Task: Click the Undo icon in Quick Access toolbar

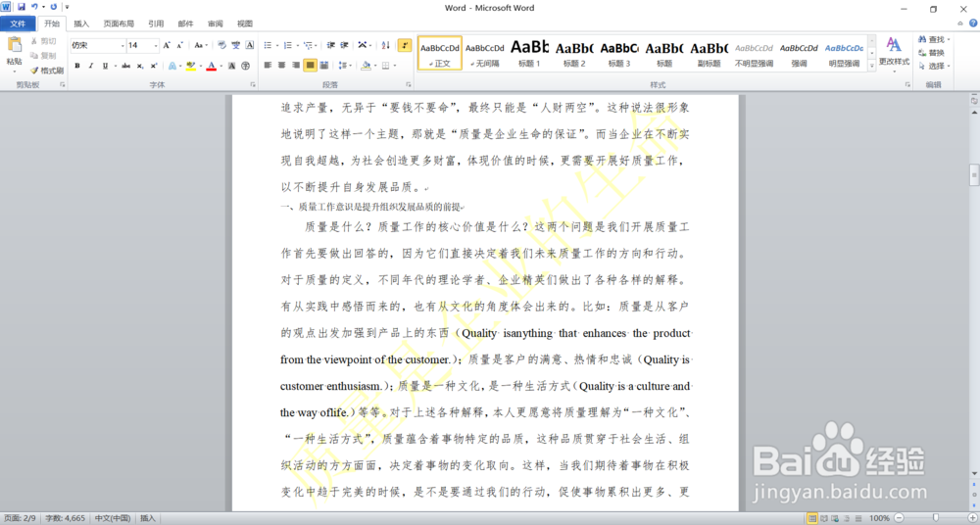Action: [x=33, y=7]
